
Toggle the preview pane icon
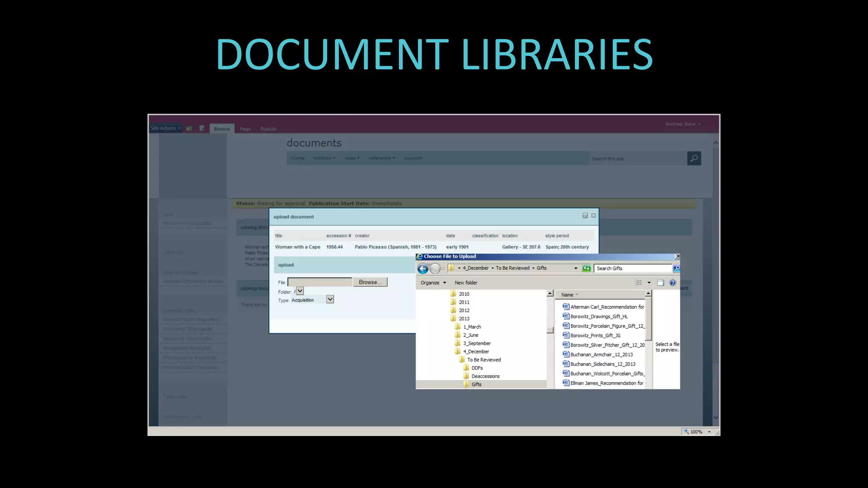660,283
